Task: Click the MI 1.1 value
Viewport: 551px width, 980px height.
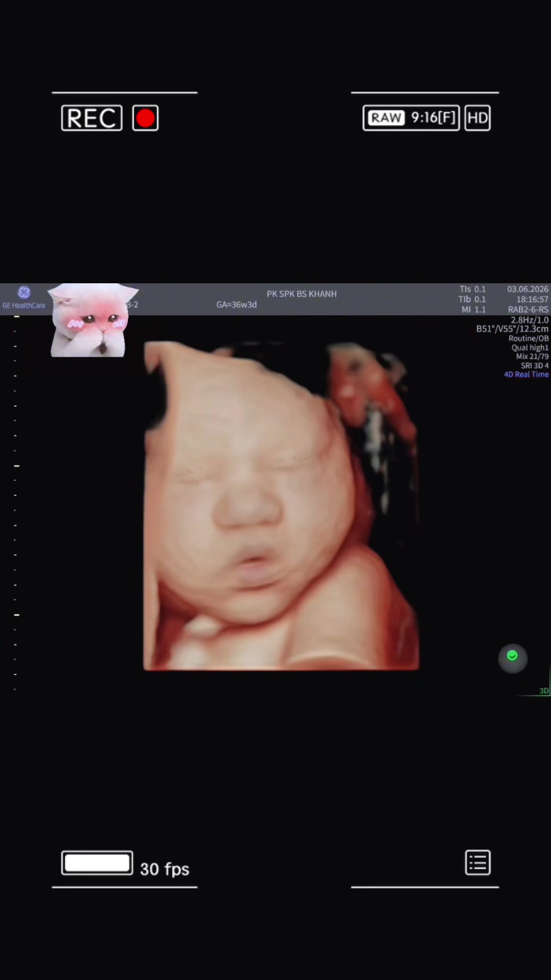Action: coord(473,309)
